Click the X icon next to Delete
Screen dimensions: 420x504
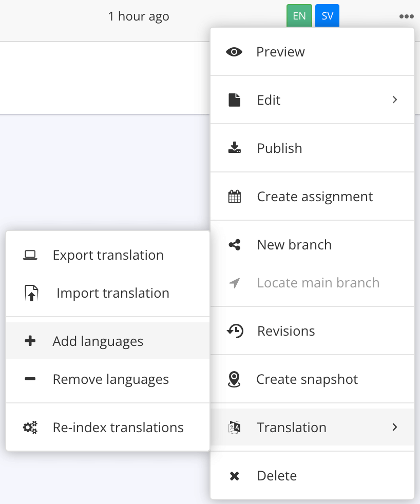click(234, 475)
